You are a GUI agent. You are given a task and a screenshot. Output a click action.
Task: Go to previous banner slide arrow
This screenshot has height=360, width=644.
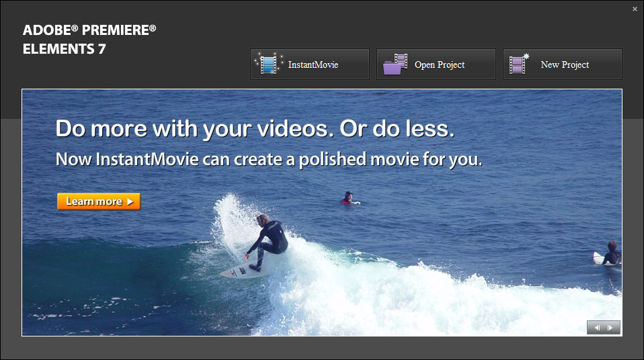click(597, 328)
